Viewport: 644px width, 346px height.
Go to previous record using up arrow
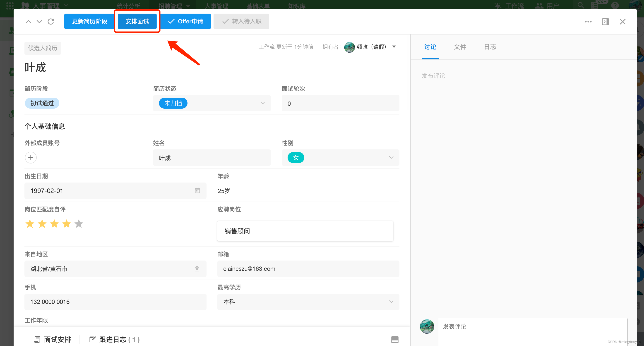(29, 22)
